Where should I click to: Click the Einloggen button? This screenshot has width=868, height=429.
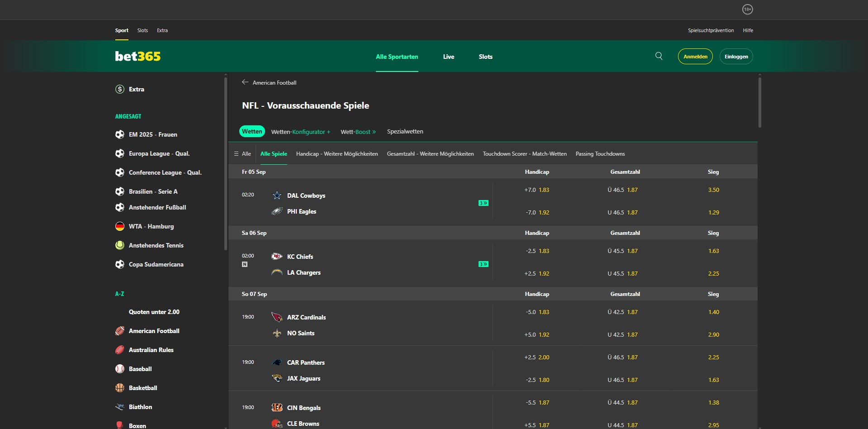[736, 57]
